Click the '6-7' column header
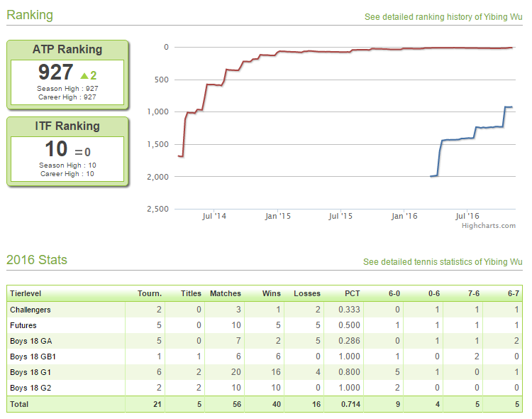The width and height of the screenshot is (532, 419). 514,293
